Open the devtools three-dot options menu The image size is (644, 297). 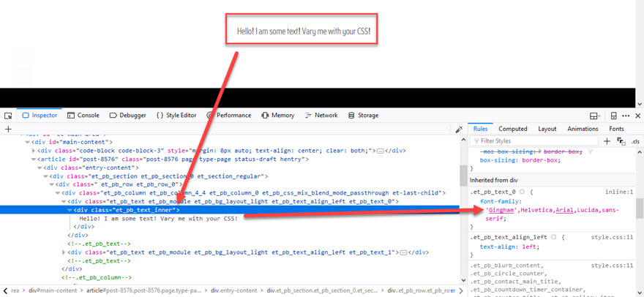626,116
